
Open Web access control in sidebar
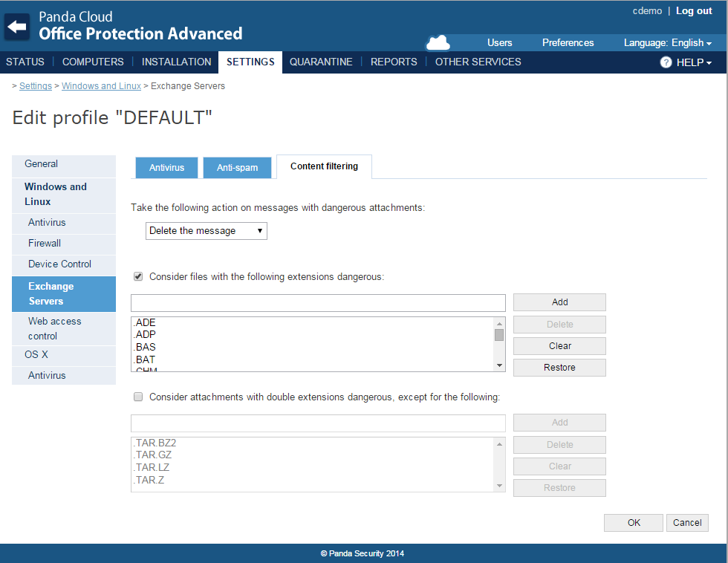64,328
